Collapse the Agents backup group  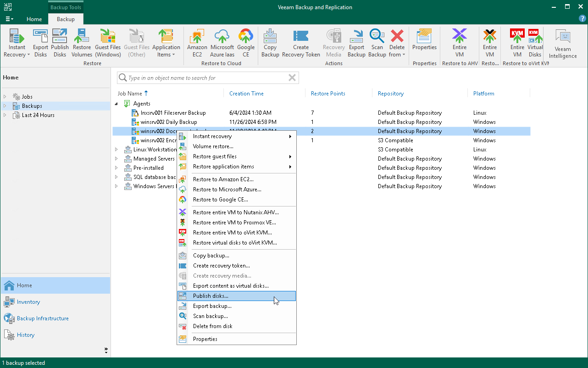pyautogui.click(x=116, y=103)
